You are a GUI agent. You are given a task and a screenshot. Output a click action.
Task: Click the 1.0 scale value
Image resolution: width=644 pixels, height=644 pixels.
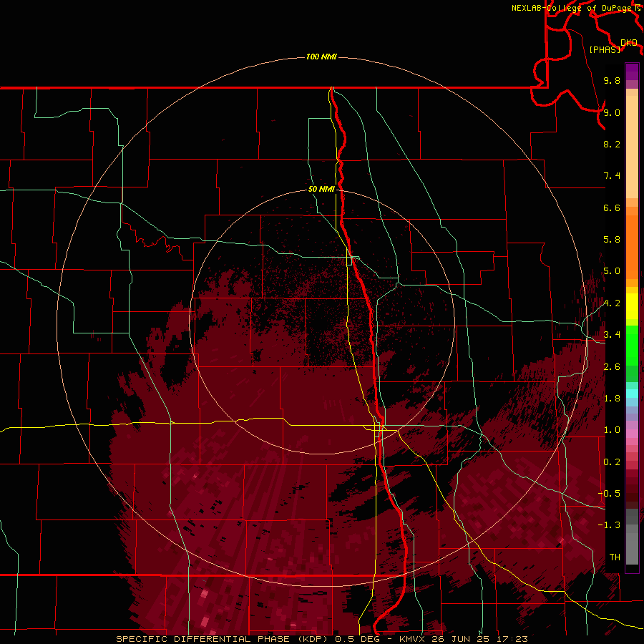point(612,430)
